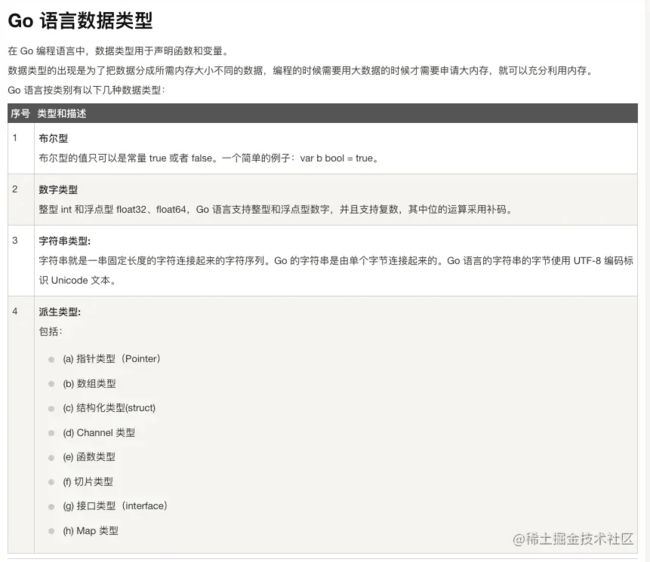The height and width of the screenshot is (562, 650).
Task: Click the bold title '派生类型:'
Action: point(60,312)
